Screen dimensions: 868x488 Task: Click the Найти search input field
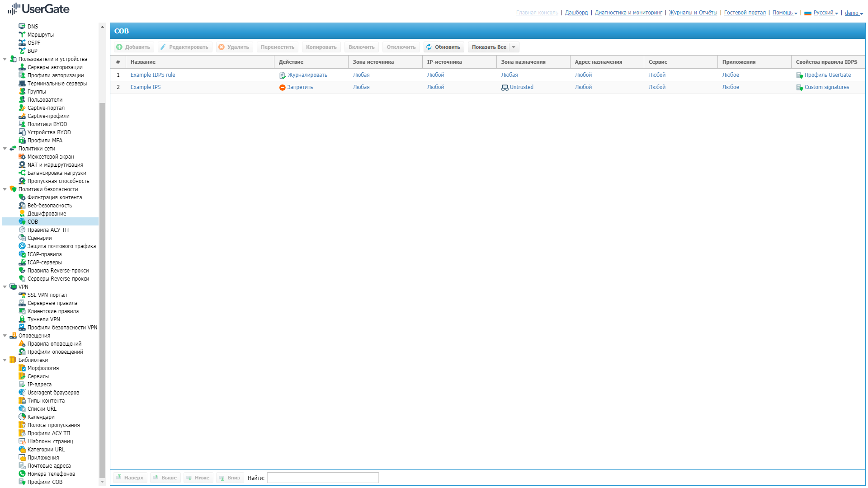(322, 478)
